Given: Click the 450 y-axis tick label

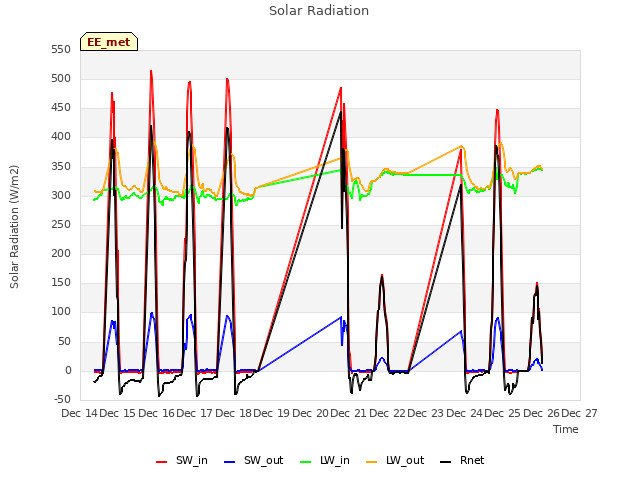Looking at the screenshot, I should click(x=61, y=108).
